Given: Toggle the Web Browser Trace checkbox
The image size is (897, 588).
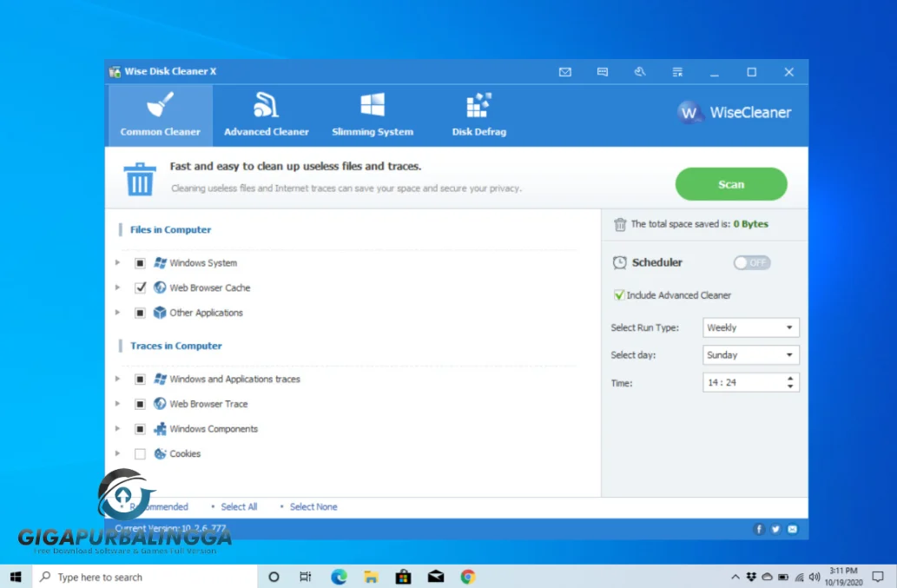Looking at the screenshot, I should point(140,404).
